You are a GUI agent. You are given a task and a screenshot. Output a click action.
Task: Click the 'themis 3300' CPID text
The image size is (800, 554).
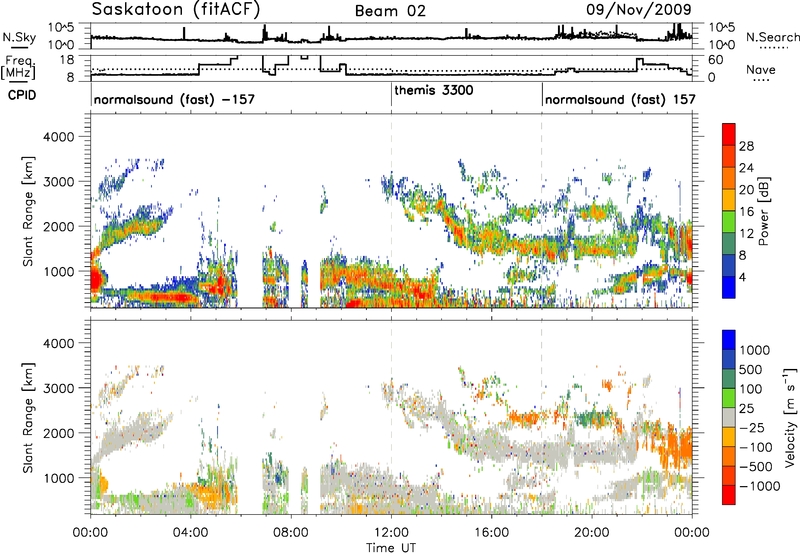coord(434,90)
